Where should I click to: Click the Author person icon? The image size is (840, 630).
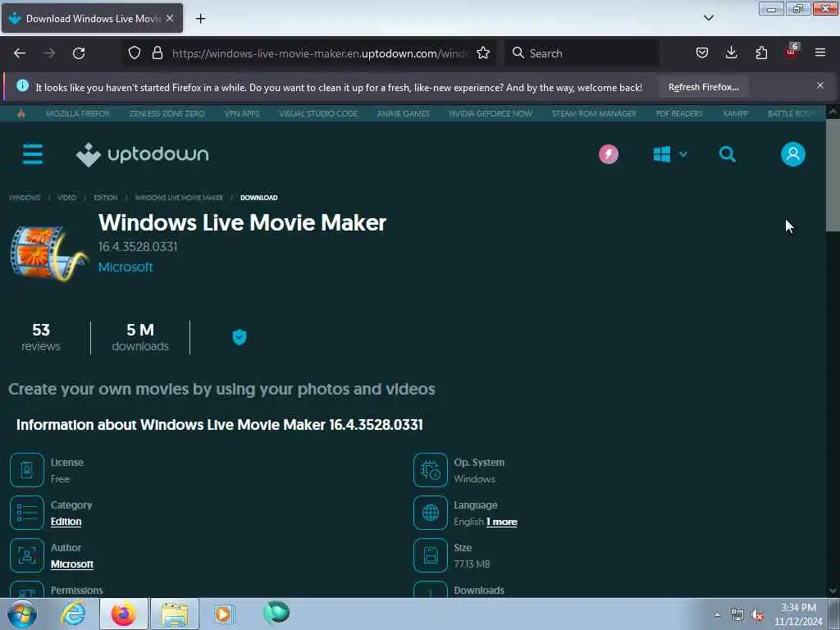pos(27,555)
